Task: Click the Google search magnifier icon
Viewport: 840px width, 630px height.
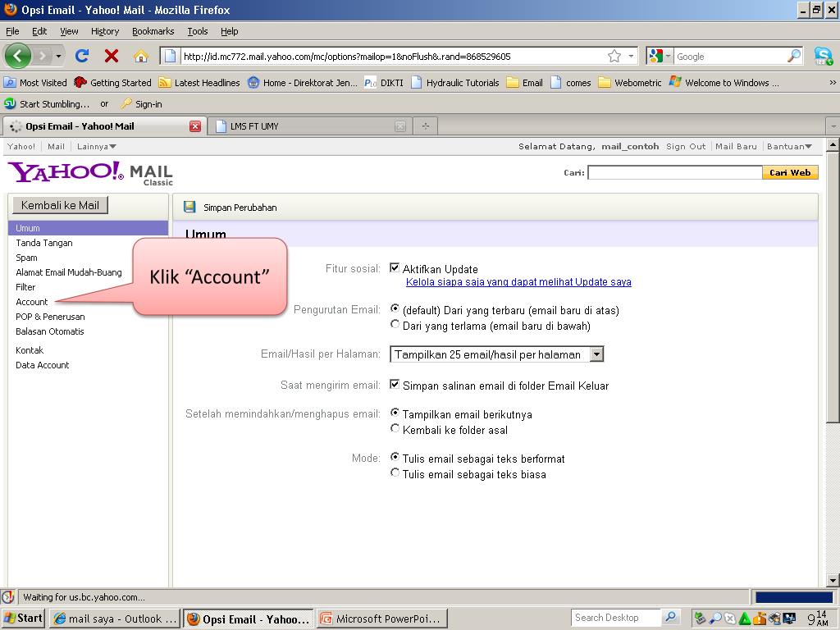Action: (794, 56)
